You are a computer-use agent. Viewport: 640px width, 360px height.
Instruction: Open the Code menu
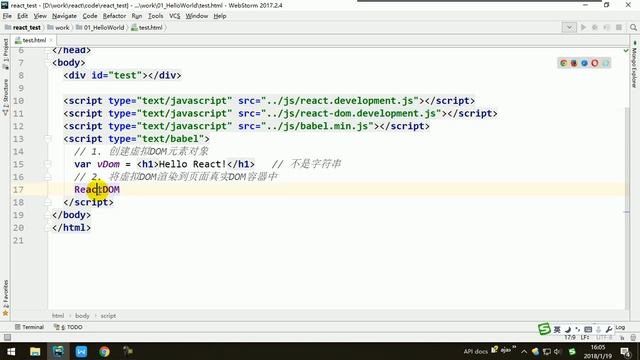[x=90, y=16]
